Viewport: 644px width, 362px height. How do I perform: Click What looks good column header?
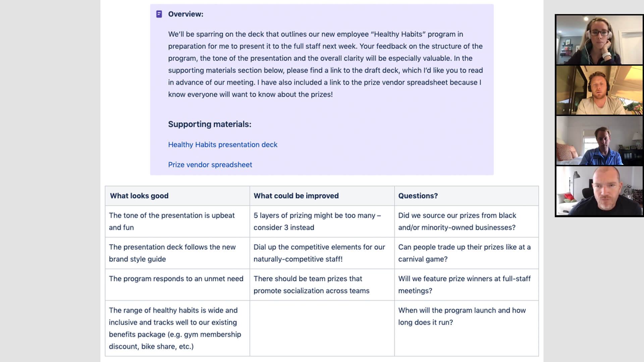point(139,196)
